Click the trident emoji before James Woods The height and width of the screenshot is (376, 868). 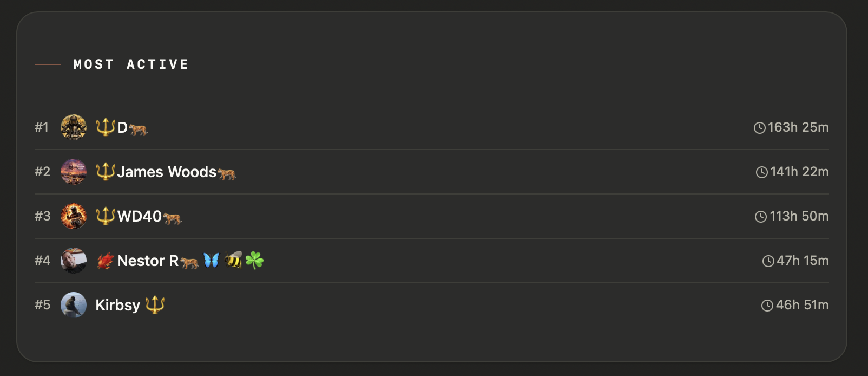(x=106, y=171)
